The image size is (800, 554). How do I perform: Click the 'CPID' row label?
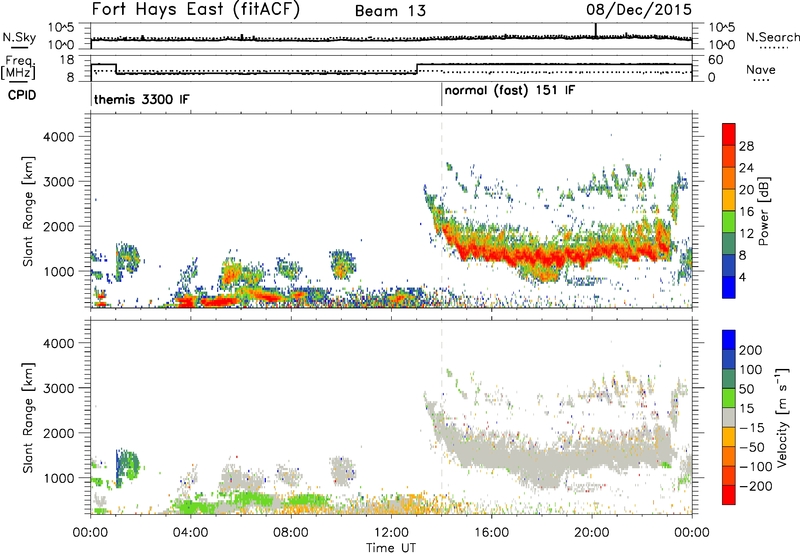pos(22,95)
